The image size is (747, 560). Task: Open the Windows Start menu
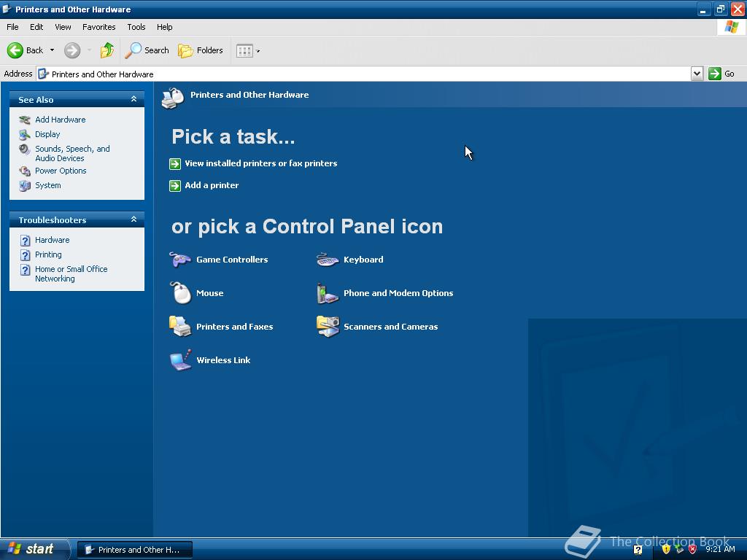(34, 549)
